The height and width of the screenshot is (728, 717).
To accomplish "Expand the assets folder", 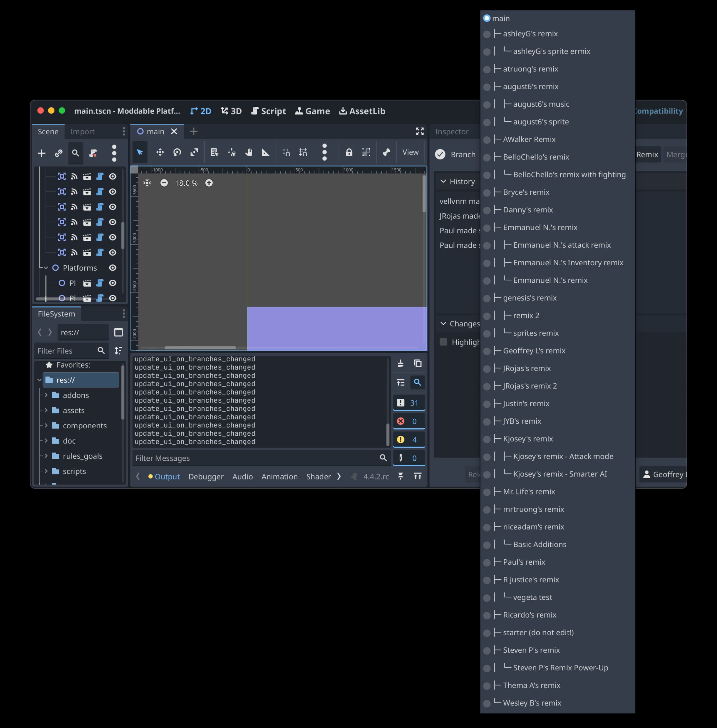I will (x=46, y=410).
